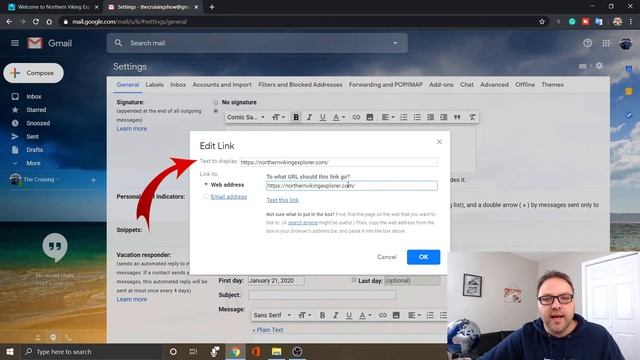Open Gmail support help icon
Image resolution: width=640 pixels, height=360 pixels.
tap(587, 43)
